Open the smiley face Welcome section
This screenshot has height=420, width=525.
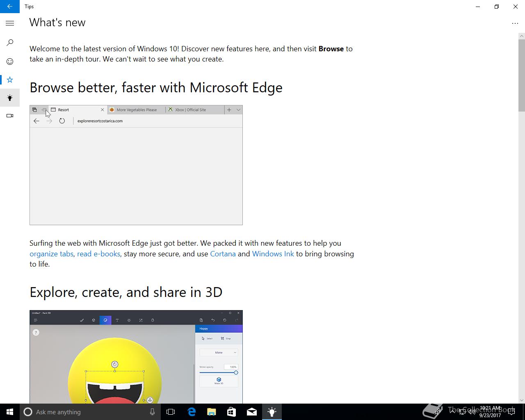[x=10, y=62]
